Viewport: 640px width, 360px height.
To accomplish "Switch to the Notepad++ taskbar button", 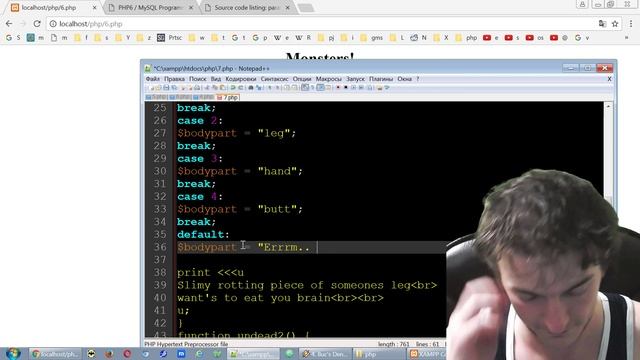I will point(253,354).
